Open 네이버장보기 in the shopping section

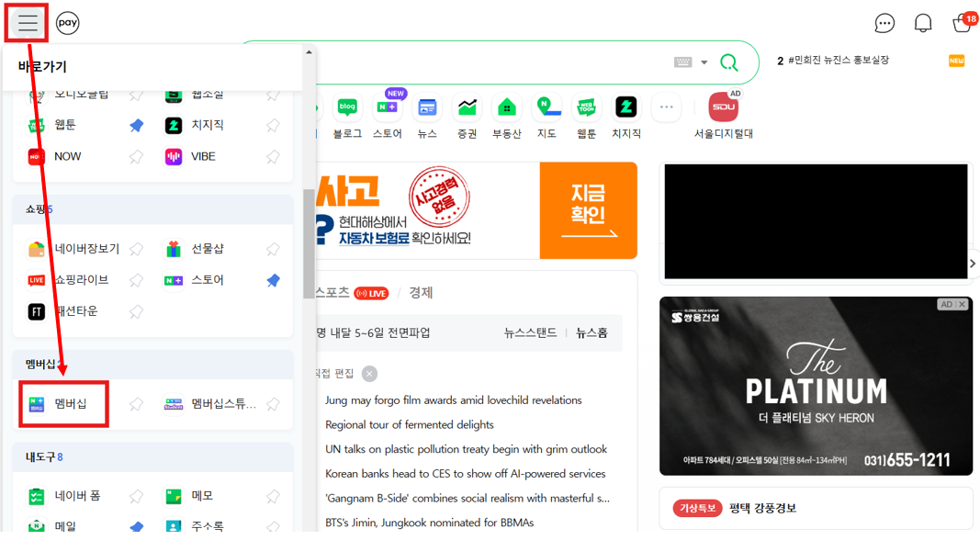point(73,249)
